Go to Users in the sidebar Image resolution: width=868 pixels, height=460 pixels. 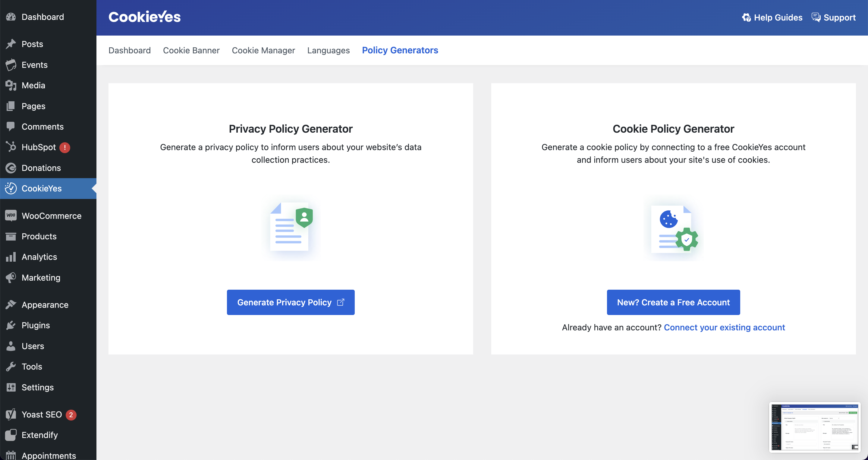tap(48, 346)
